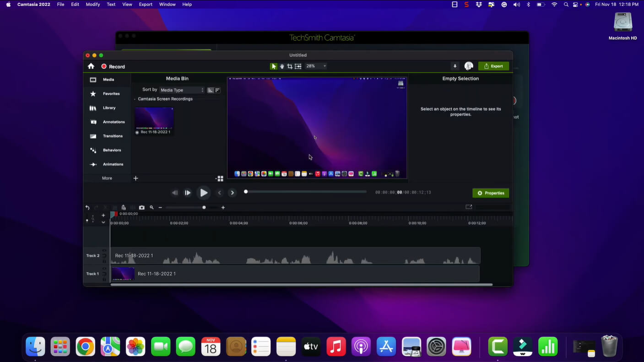Start a new recording with Record button
644x362 pixels.
click(x=113, y=66)
